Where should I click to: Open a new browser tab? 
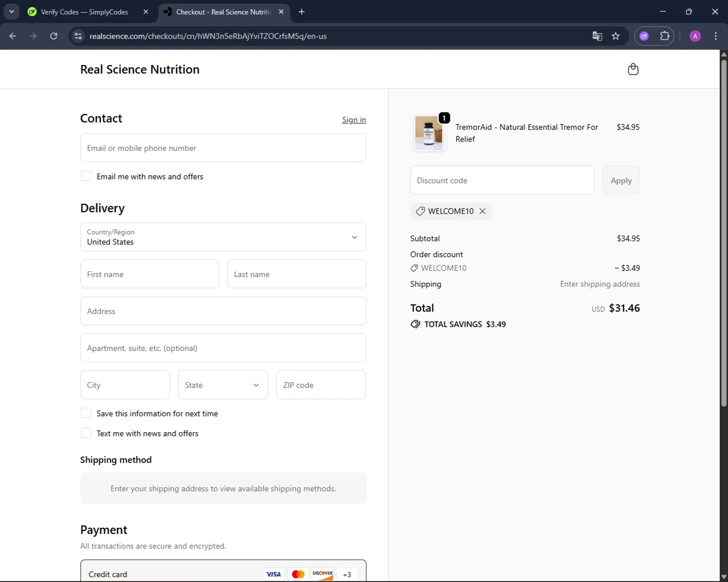point(301,12)
